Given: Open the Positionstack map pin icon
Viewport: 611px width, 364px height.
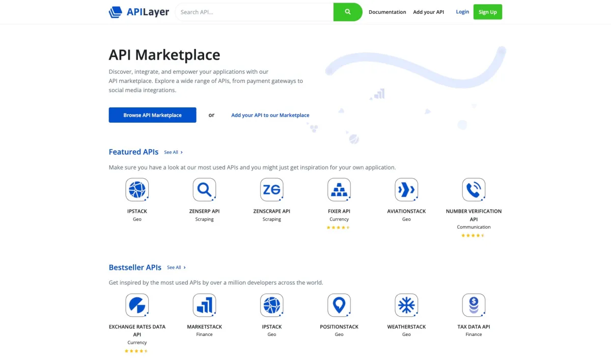Looking at the screenshot, I should (x=339, y=305).
